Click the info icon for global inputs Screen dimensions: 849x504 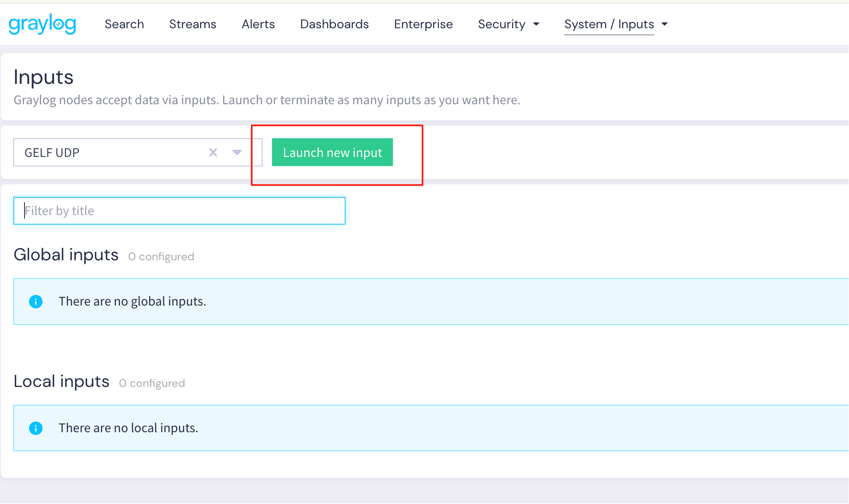(36, 301)
